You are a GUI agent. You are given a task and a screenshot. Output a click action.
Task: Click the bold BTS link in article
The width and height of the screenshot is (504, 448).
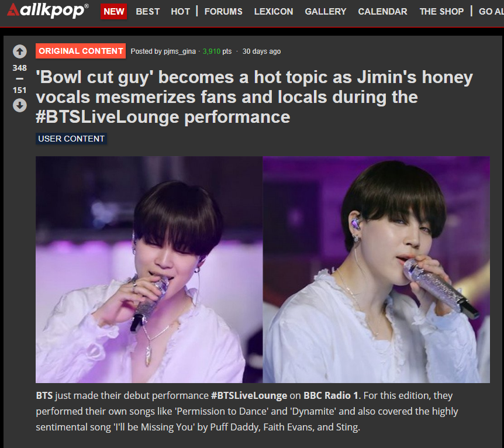[x=44, y=395]
